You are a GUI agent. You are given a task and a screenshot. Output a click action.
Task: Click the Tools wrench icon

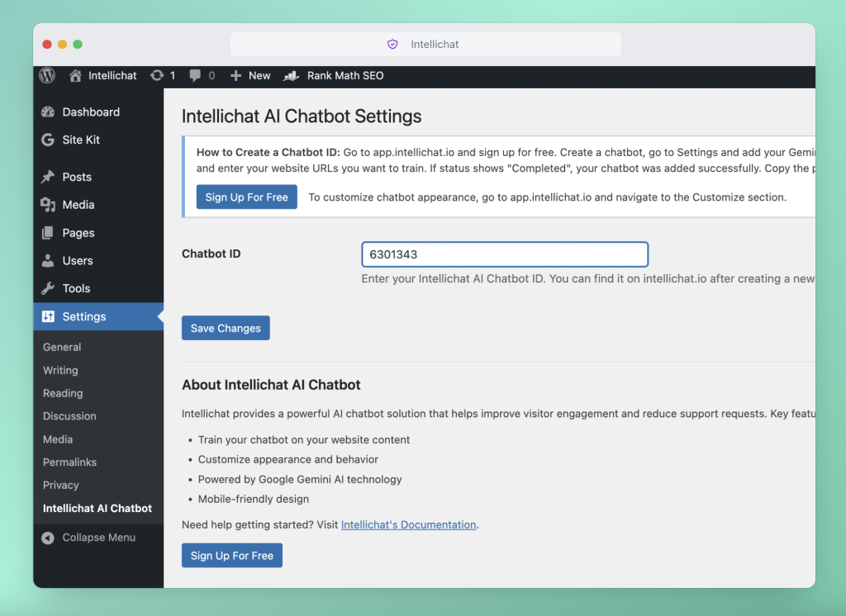[x=47, y=288]
